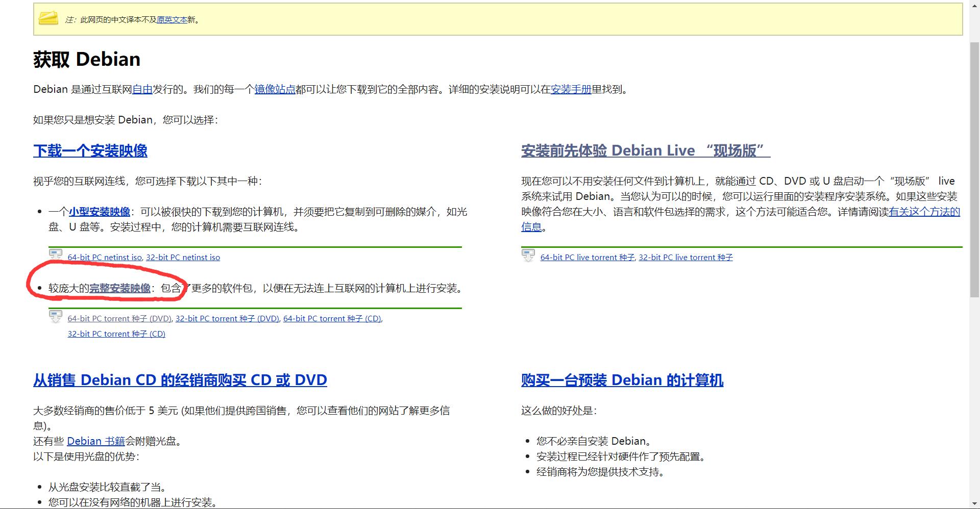Open 有关这个方法的信息 link
The height and width of the screenshot is (509, 980).
(924, 212)
